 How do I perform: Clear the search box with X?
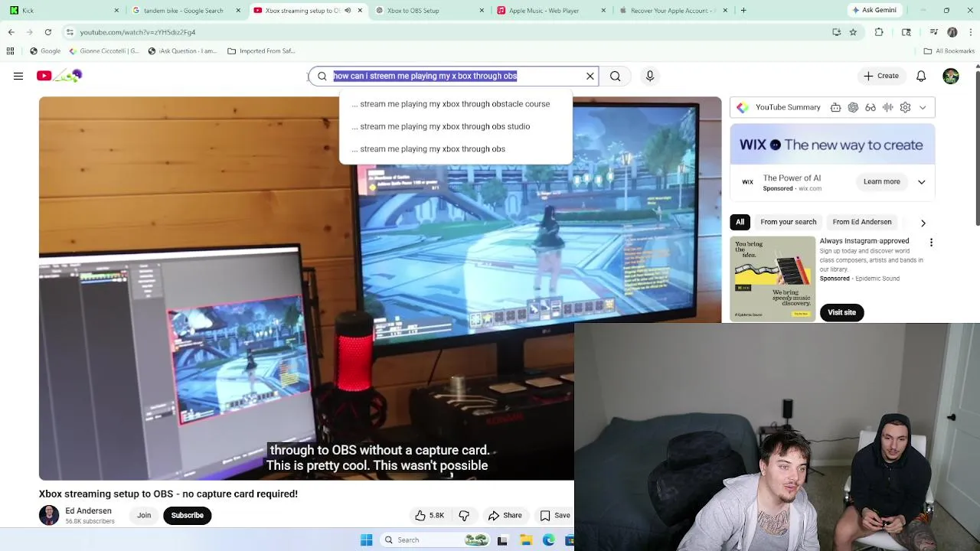point(590,76)
